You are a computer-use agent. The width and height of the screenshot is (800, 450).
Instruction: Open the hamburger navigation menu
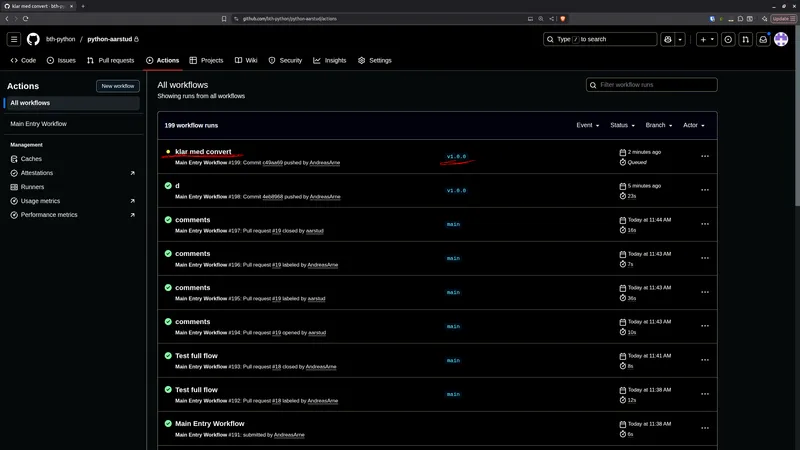click(14, 39)
